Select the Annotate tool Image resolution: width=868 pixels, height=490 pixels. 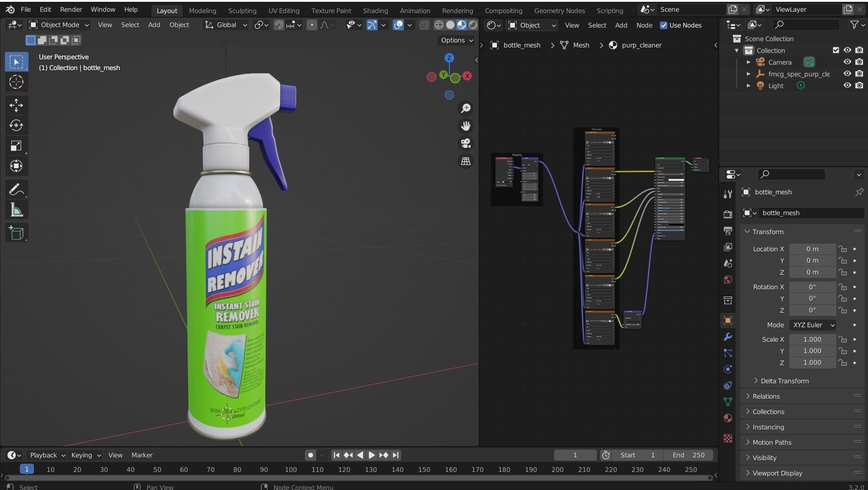[x=16, y=189]
